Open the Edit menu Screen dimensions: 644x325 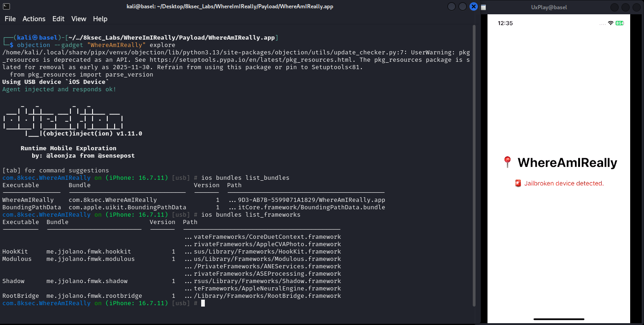point(58,19)
